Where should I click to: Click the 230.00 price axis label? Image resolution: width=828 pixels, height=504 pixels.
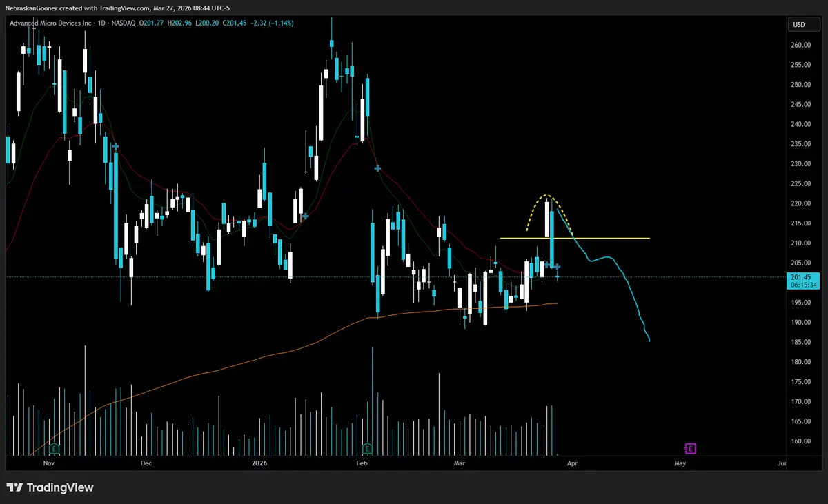click(802, 164)
